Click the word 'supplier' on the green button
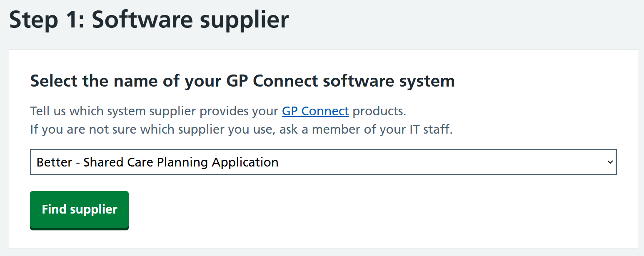The height and width of the screenshot is (256, 644). [x=94, y=209]
